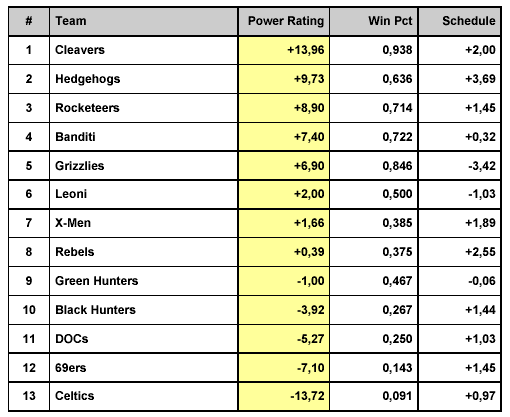The image size is (510, 417).
Task: Select the Celtics power rating -13,72
Action: pyautogui.click(x=307, y=396)
